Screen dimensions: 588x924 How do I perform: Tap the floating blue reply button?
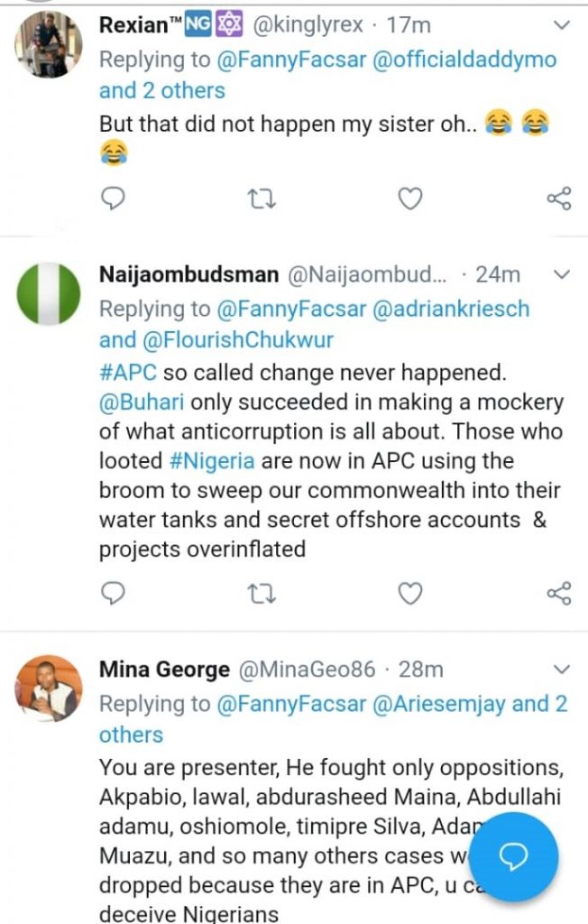pos(514,856)
